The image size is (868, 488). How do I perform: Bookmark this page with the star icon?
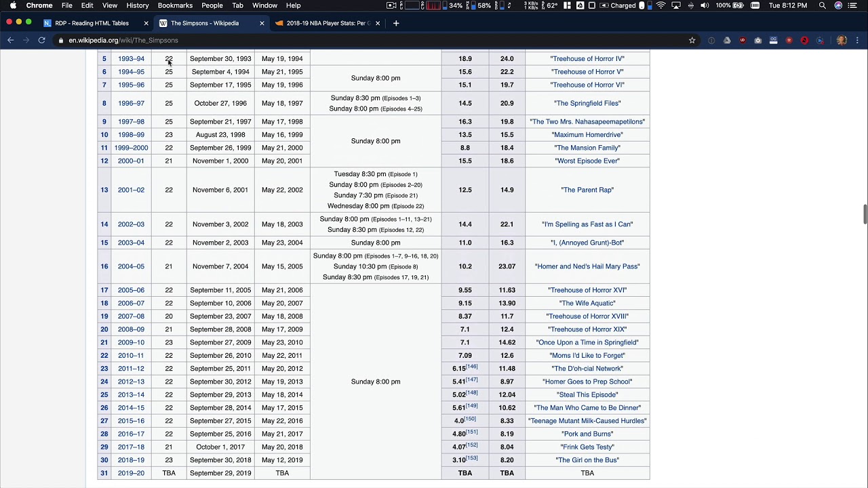(x=692, y=40)
